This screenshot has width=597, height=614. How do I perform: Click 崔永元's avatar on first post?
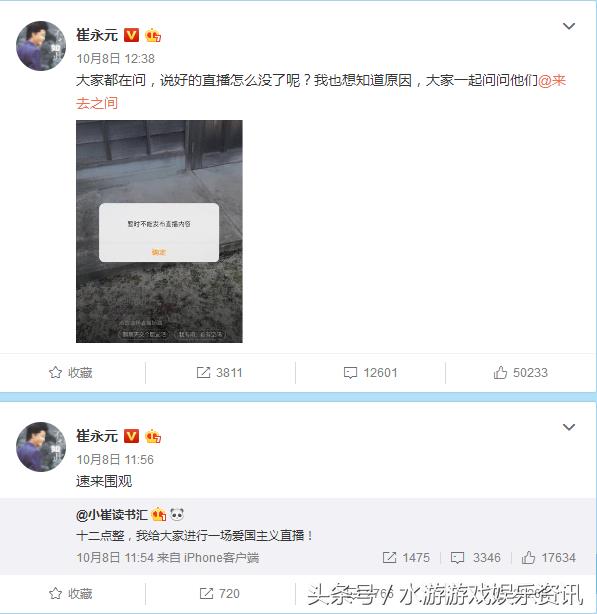coord(41,46)
